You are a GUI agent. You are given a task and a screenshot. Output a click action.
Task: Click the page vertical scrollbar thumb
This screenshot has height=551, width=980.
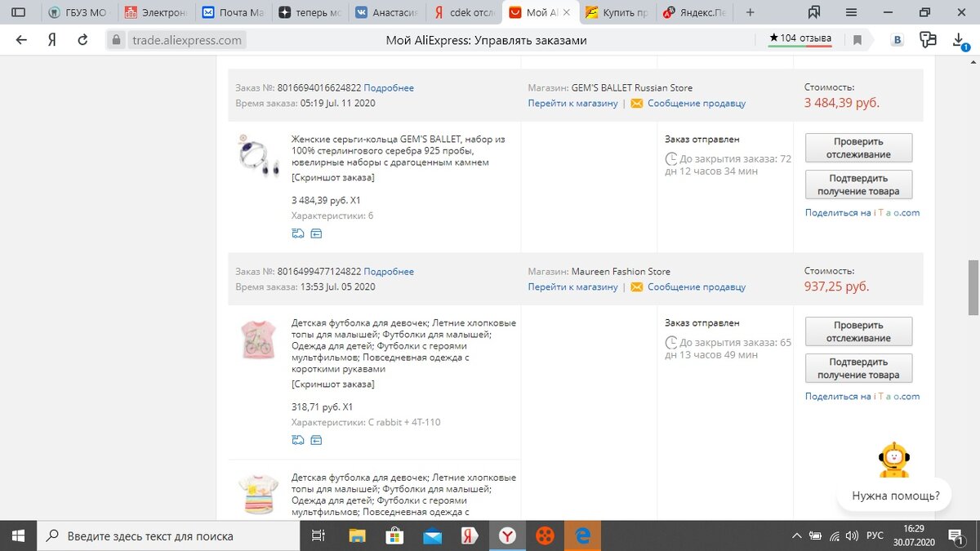tap(973, 287)
